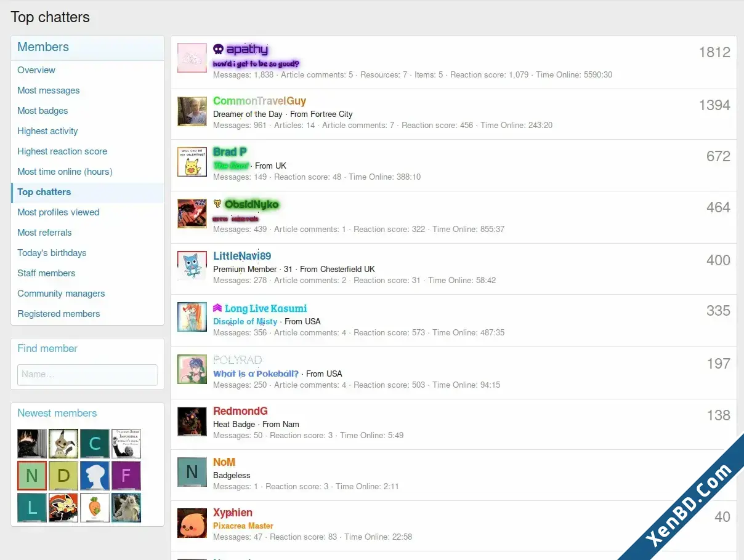Open the letter D avatar in Newest members
The height and width of the screenshot is (560, 744).
point(63,476)
